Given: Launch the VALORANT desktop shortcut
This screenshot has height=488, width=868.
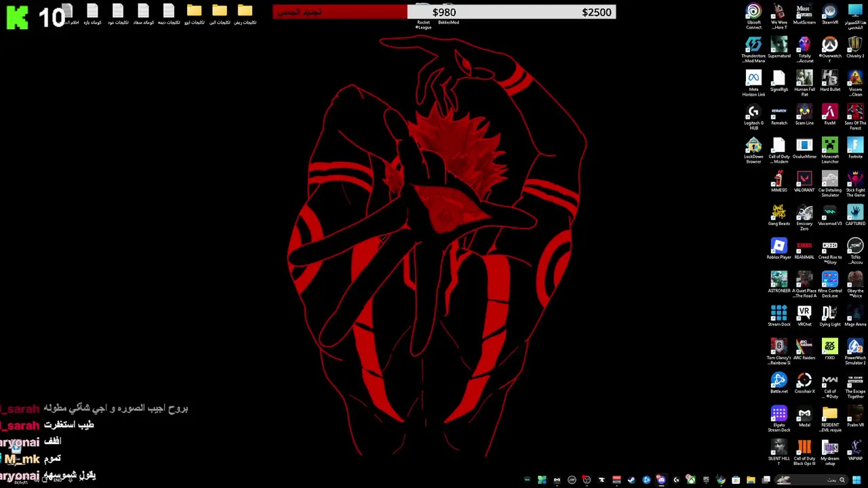Looking at the screenshot, I should point(804,182).
